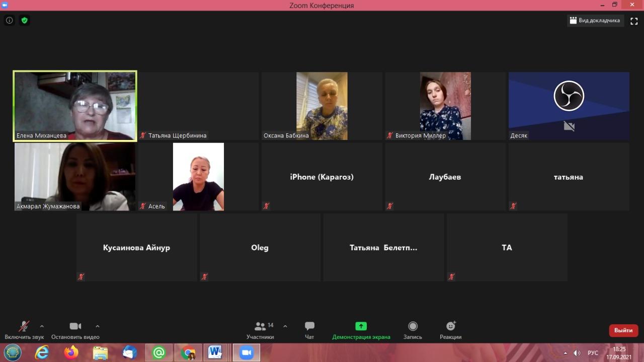Screen dimensions: 644x362
Task: Click muted mic icon on Oleg tile
Action: [204, 276]
